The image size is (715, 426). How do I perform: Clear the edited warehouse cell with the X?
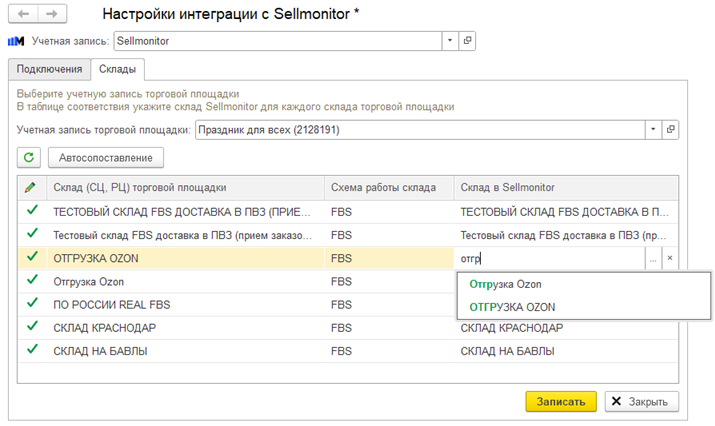tap(670, 258)
